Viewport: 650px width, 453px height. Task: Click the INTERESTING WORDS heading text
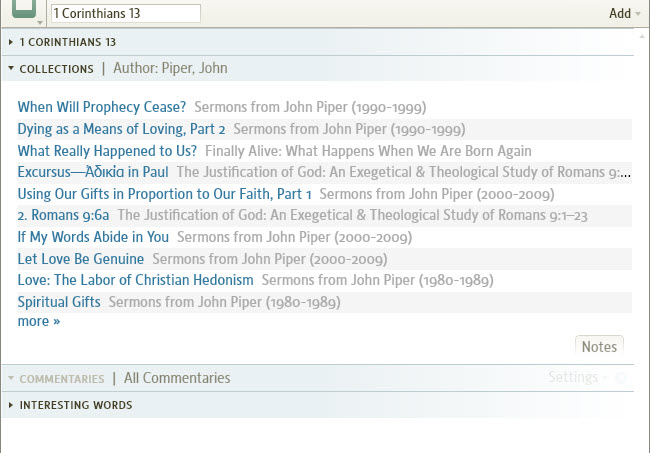(x=76, y=405)
